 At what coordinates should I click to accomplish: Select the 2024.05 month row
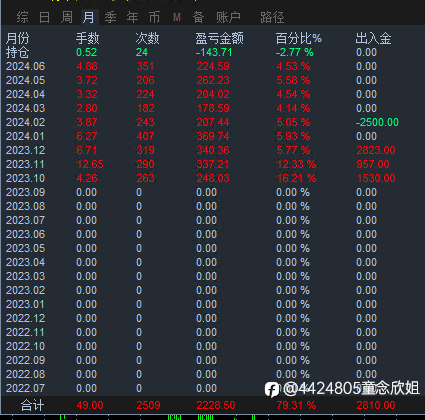[x=25, y=80]
